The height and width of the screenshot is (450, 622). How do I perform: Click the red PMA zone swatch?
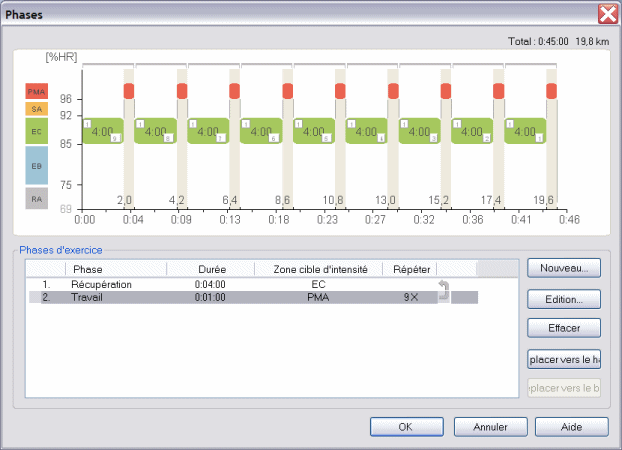pyautogui.click(x=36, y=91)
